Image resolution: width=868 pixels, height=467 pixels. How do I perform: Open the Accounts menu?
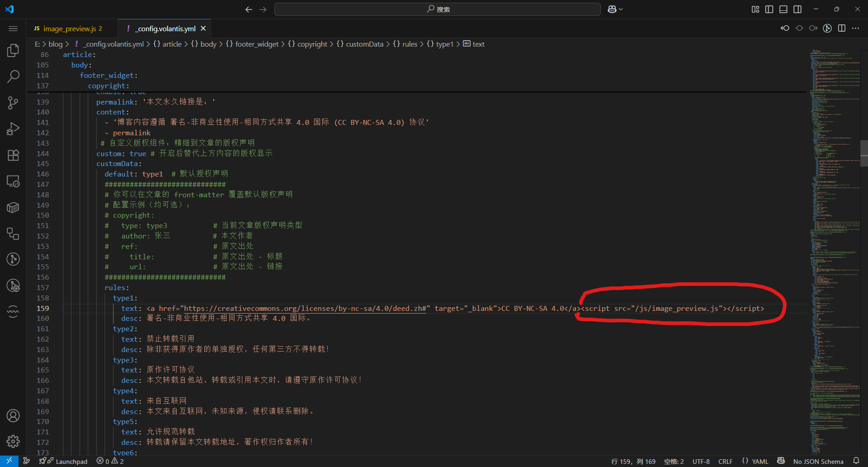click(x=13, y=415)
